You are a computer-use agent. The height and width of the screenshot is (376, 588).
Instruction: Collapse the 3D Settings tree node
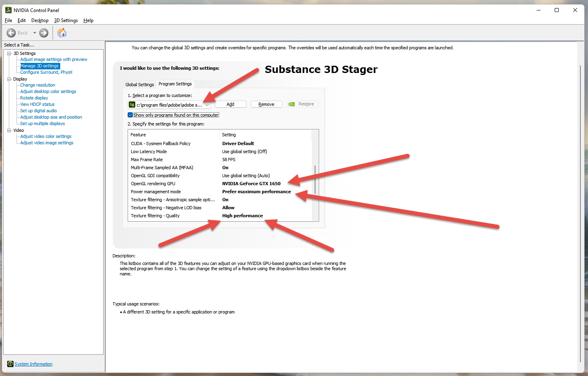tap(9, 53)
